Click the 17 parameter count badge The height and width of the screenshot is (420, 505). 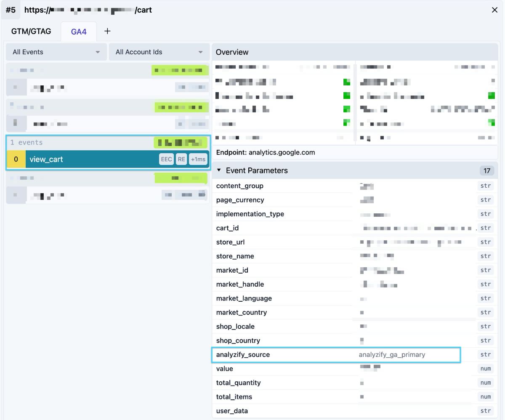point(487,170)
